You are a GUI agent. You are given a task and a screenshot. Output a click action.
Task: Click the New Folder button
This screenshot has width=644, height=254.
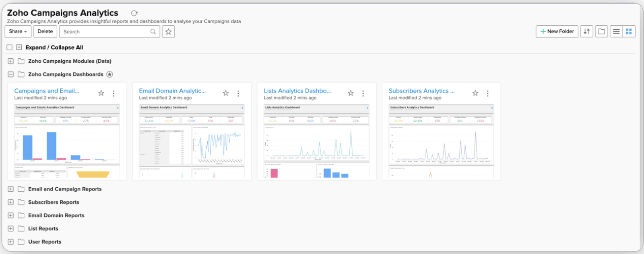click(557, 31)
